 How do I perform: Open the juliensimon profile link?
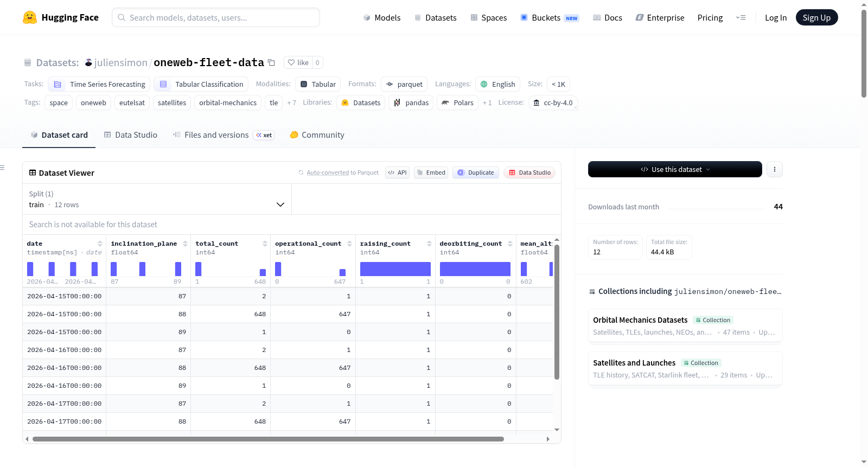pyautogui.click(x=120, y=62)
